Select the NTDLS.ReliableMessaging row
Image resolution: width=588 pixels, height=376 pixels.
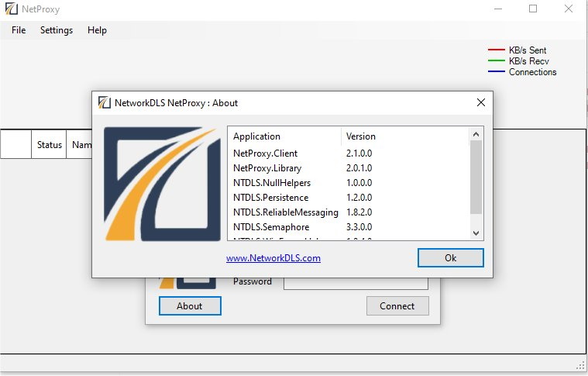pyautogui.click(x=349, y=212)
